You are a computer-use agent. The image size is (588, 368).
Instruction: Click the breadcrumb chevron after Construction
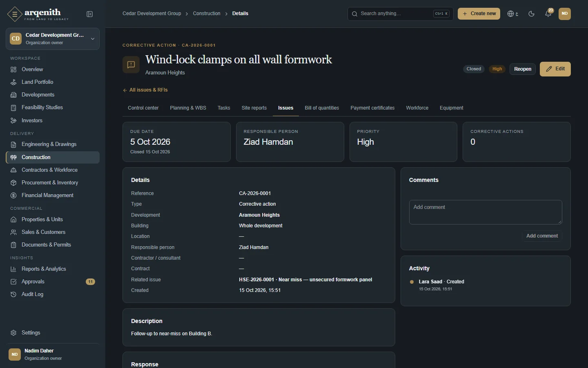226,14
